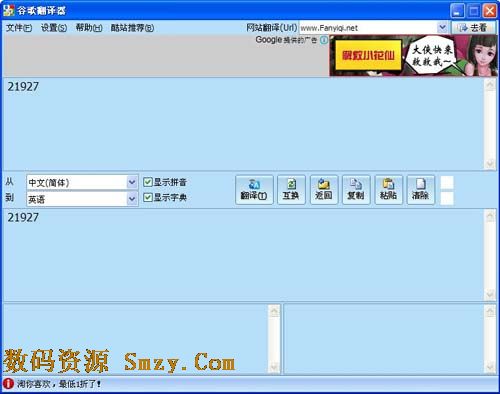
Task: Click the result box scroll down arrow
Action: coord(490,294)
